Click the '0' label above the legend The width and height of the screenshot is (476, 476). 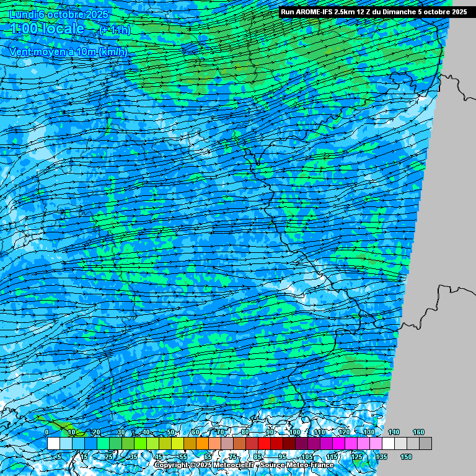[x=47, y=432]
